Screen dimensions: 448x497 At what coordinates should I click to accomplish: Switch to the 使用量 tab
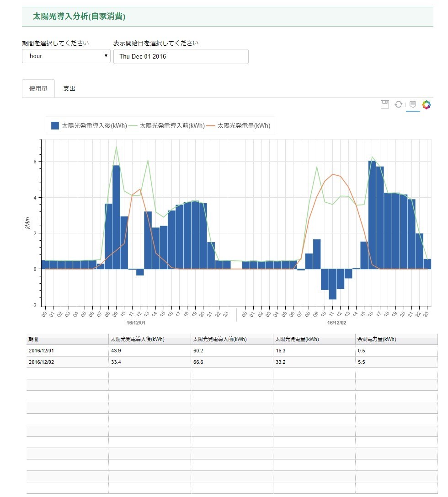tap(38, 88)
